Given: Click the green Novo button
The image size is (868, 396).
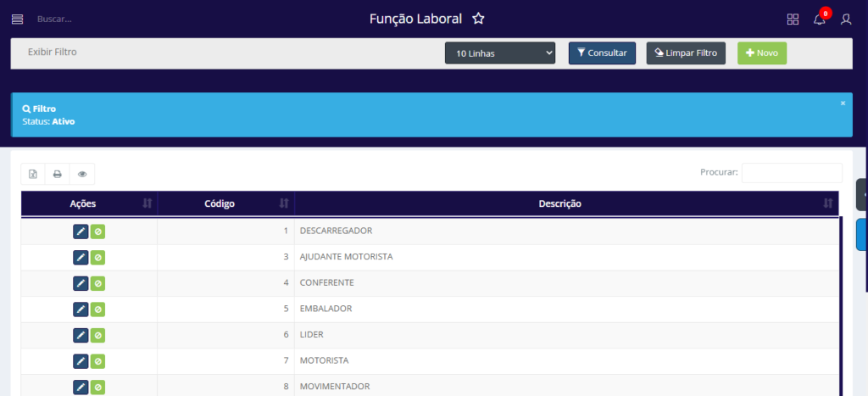Looking at the screenshot, I should [x=761, y=53].
